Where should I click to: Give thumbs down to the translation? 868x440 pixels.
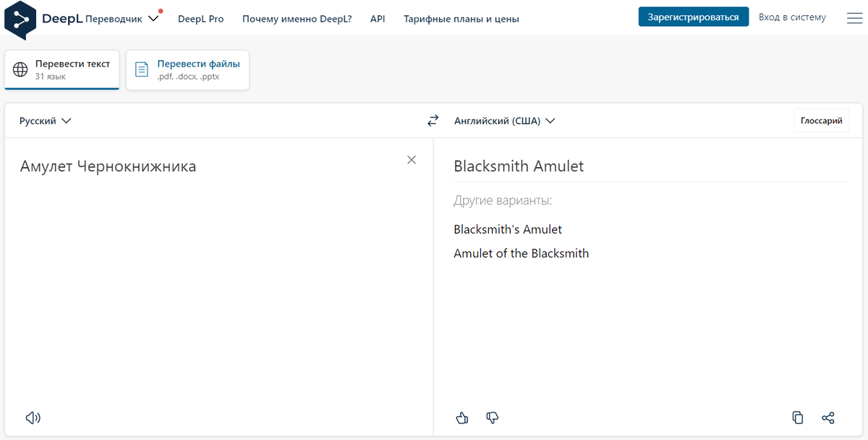(493, 418)
